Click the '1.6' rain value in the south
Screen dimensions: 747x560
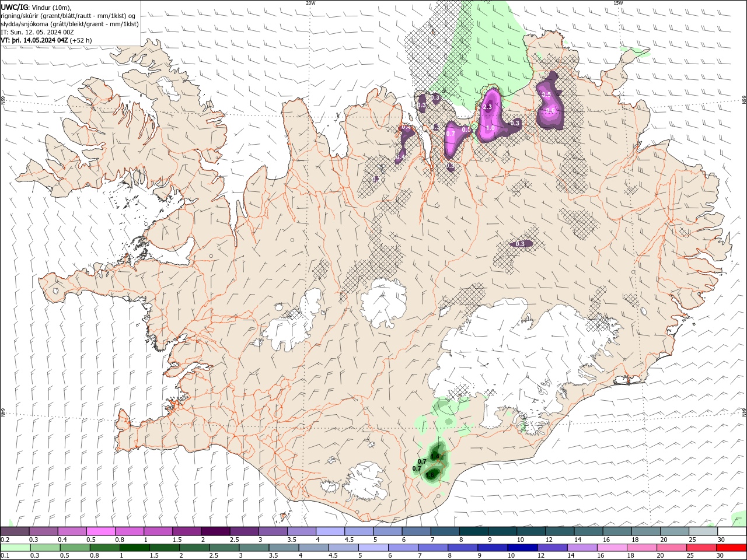(430, 475)
